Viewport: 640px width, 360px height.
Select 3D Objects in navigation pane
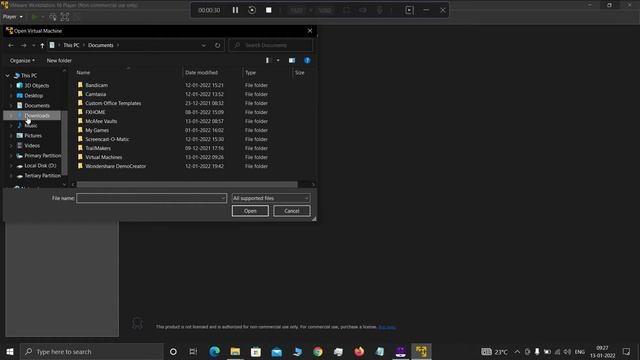(x=37, y=85)
